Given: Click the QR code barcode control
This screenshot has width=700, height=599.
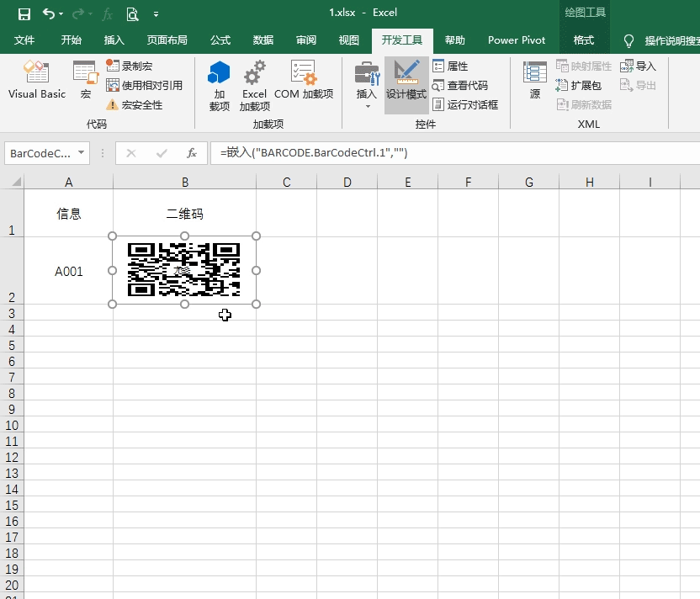Looking at the screenshot, I should (184, 269).
